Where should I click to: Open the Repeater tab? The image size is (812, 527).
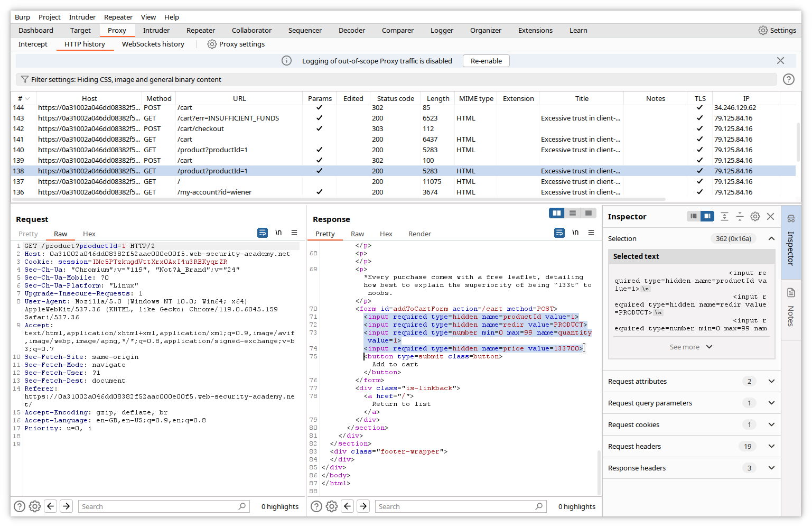pyautogui.click(x=200, y=31)
